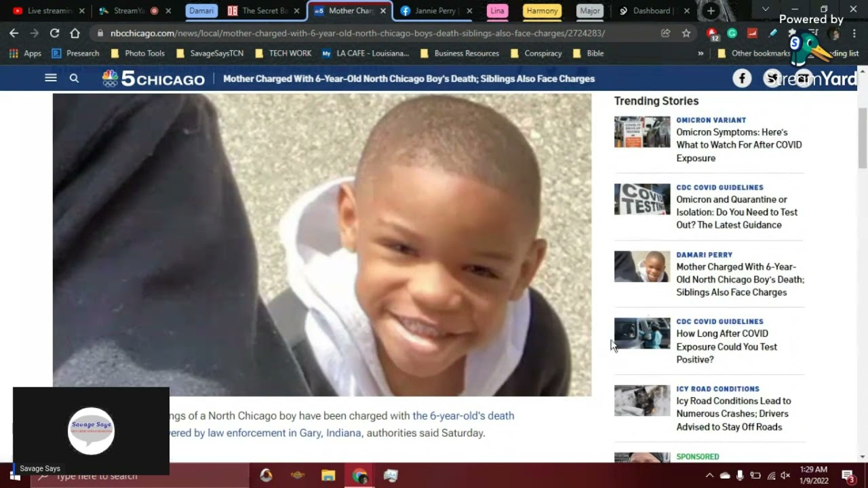
Task: Open Mother Charged trending story link
Action: point(741,279)
